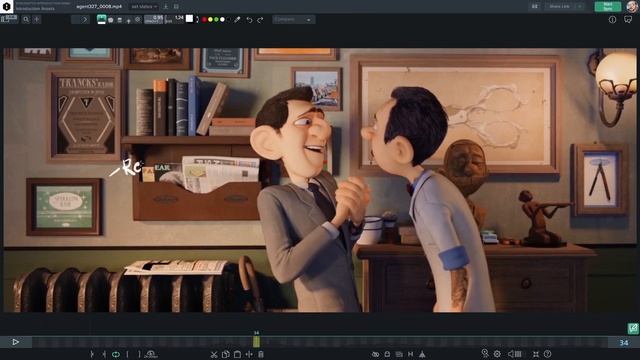Viewport: 640px width, 360px height.
Task: Show the info panel icon
Action: click(x=612, y=20)
